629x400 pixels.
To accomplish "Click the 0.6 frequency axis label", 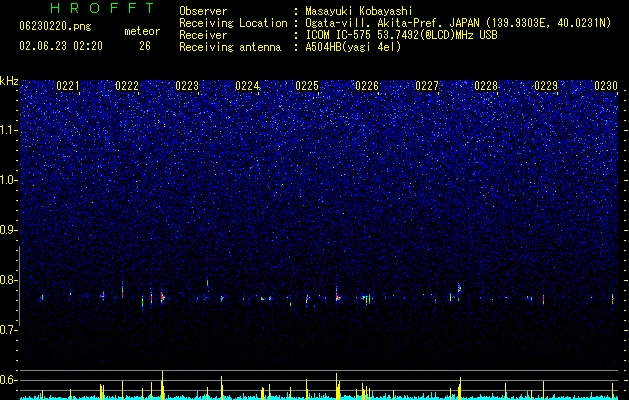I will pos(9,380).
